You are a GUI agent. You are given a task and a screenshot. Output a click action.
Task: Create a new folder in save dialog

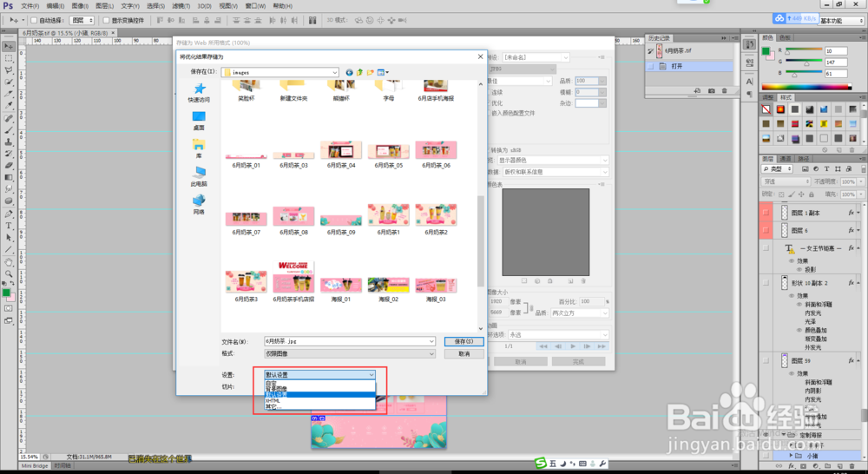[371, 73]
